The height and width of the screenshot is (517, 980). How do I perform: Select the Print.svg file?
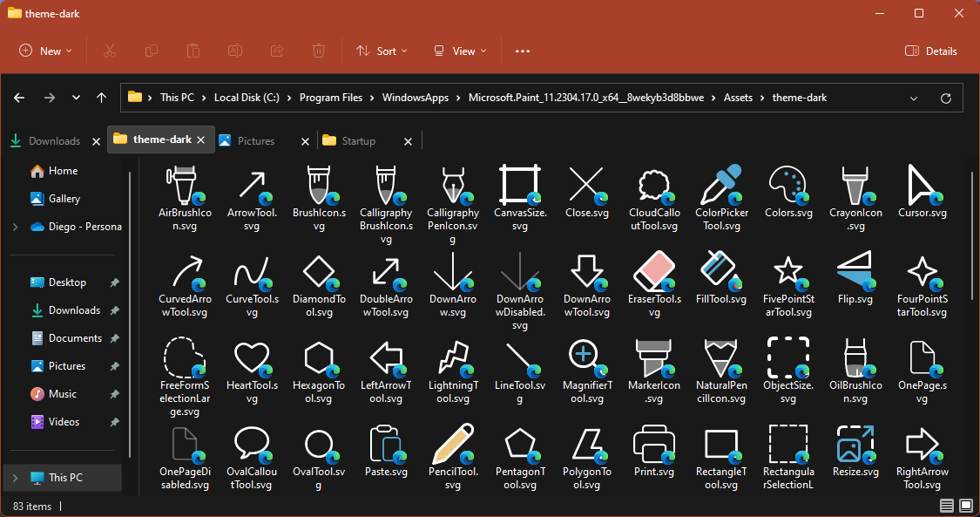(x=653, y=451)
